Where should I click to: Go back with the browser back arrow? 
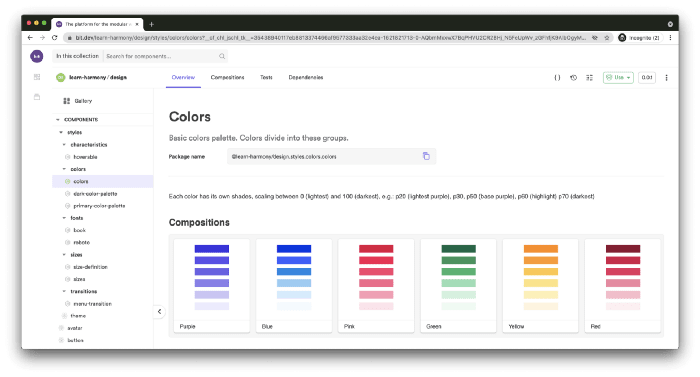[x=30, y=38]
